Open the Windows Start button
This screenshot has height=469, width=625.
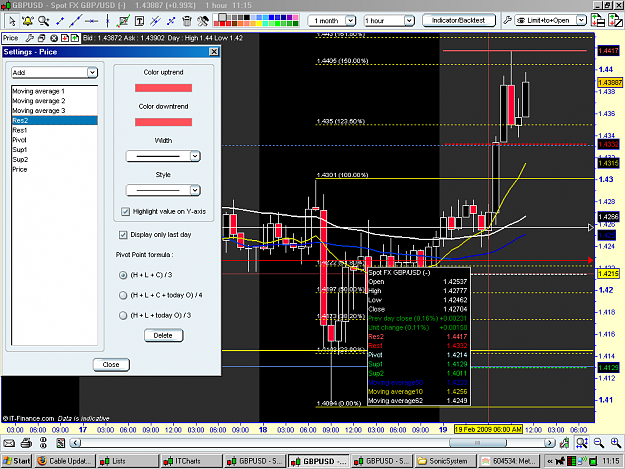click(x=16, y=461)
